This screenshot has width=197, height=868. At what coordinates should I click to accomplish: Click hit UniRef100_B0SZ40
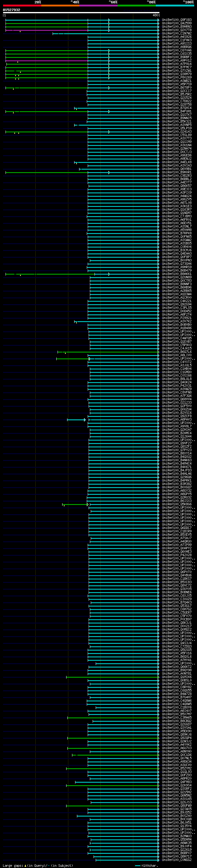point(177,816)
